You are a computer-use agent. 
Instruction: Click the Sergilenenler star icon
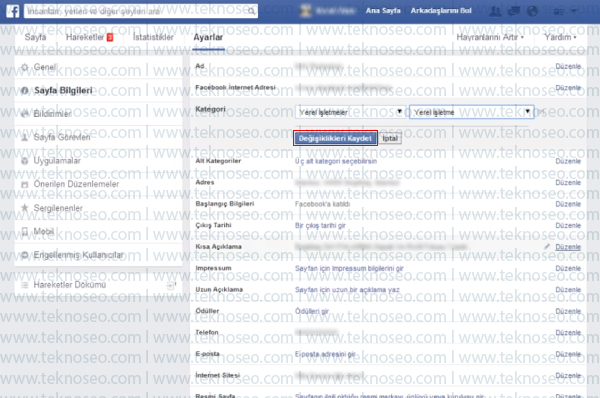coord(24,208)
